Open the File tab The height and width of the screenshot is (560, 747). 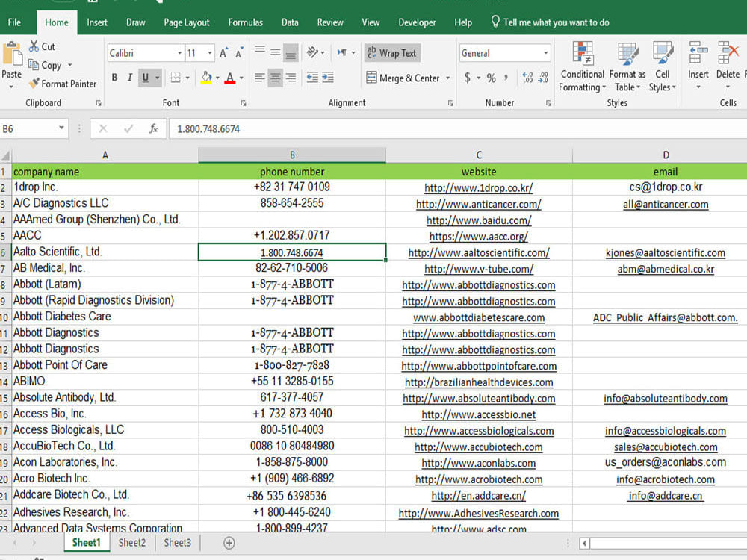14,22
